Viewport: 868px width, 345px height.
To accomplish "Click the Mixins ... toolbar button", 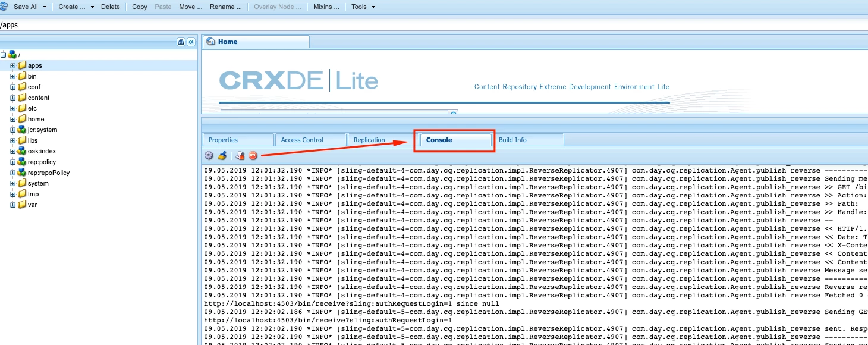I will coord(327,7).
